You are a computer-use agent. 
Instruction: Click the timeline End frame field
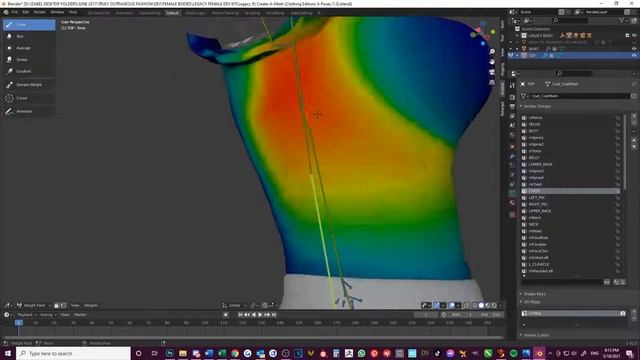point(491,315)
